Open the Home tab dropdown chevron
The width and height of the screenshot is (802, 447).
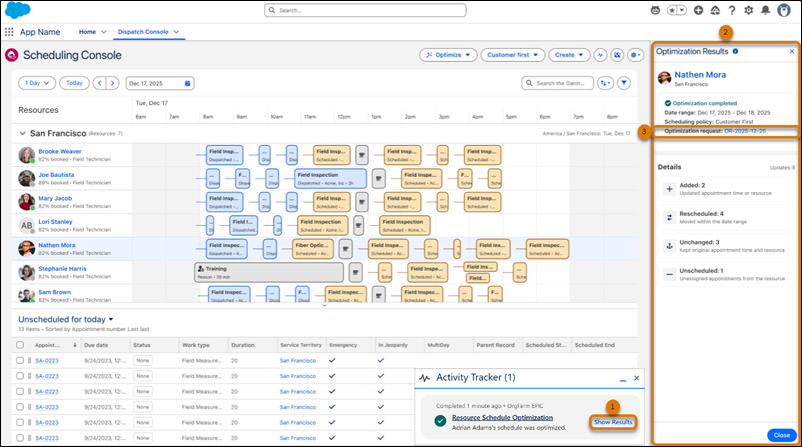point(104,32)
